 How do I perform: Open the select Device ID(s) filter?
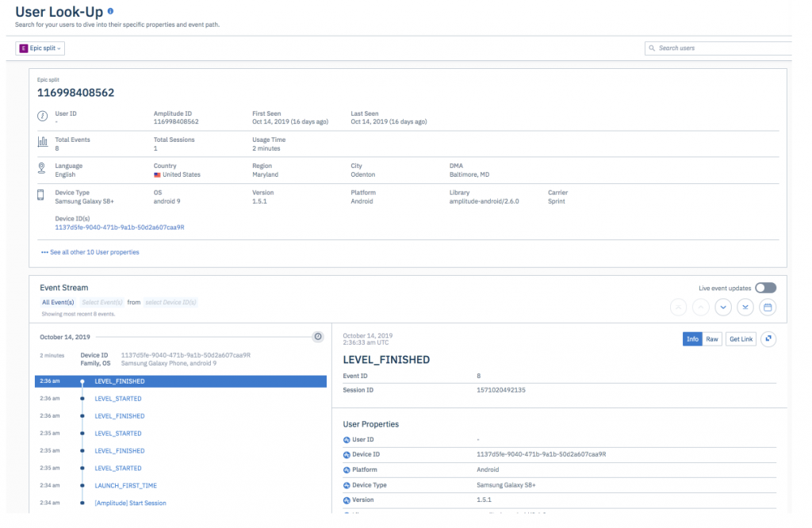pyautogui.click(x=172, y=302)
